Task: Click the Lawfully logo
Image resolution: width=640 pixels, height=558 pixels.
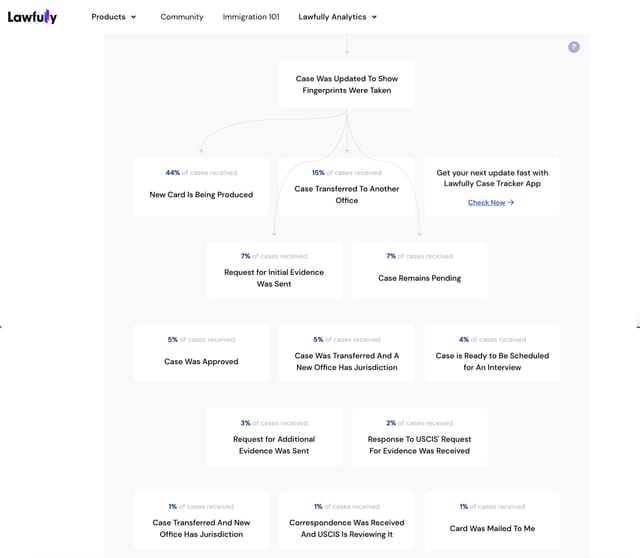Action: 32,17
